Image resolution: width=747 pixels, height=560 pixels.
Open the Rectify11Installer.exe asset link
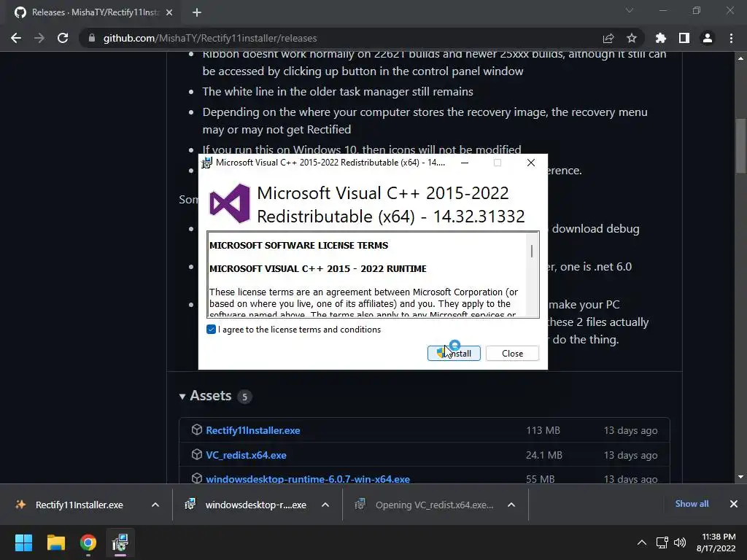point(253,430)
